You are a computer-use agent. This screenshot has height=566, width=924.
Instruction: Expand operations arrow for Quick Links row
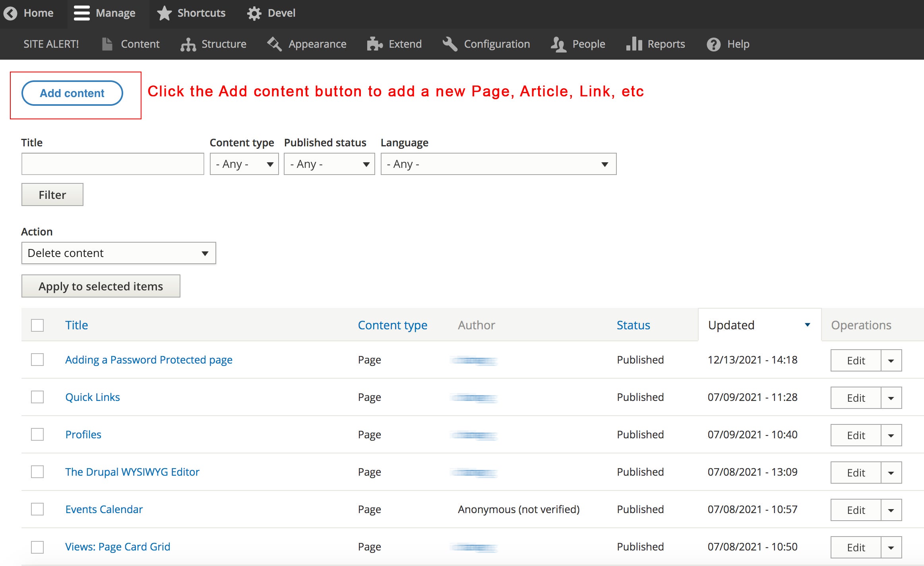(x=891, y=398)
